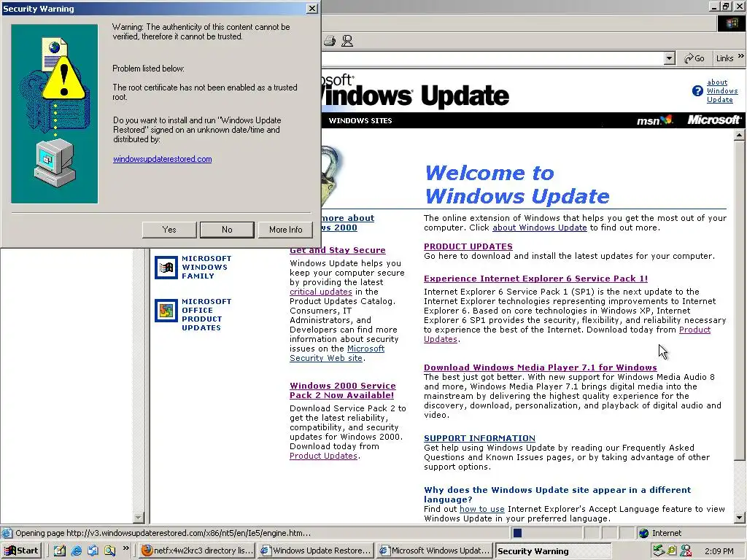The image size is (747, 560).
Task: Follow the critical updates link
Action: tap(321, 292)
